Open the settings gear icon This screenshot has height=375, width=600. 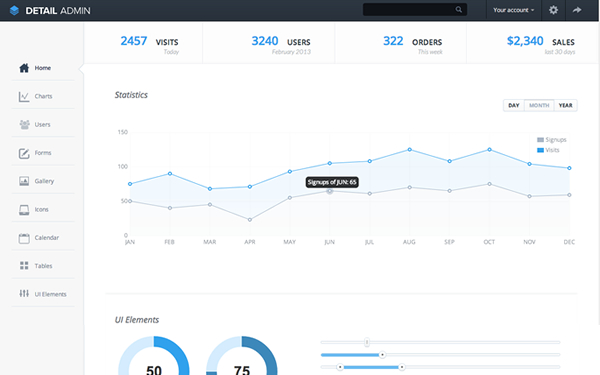click(553, 10)
